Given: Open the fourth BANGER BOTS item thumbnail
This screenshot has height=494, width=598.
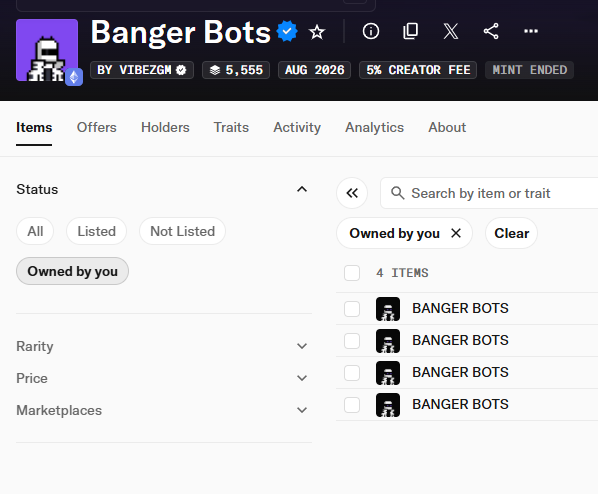Looking at the screenshot, I should coord(388,405).
